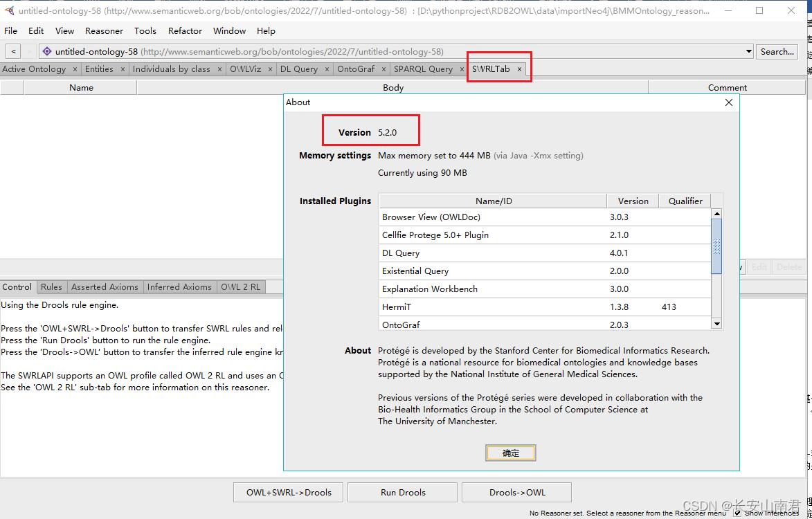Select the Existential Query plugin row

(545, 271)
